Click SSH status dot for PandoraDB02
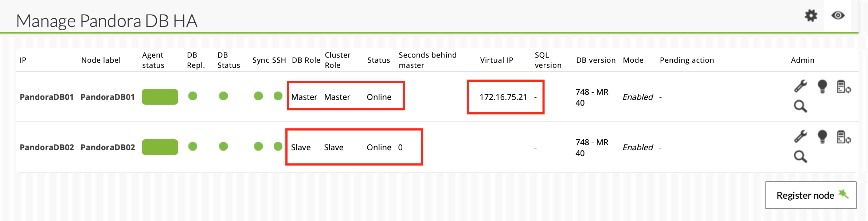Image resolution: width=868 pixels, height=221 pixels. tap(278, 146)
